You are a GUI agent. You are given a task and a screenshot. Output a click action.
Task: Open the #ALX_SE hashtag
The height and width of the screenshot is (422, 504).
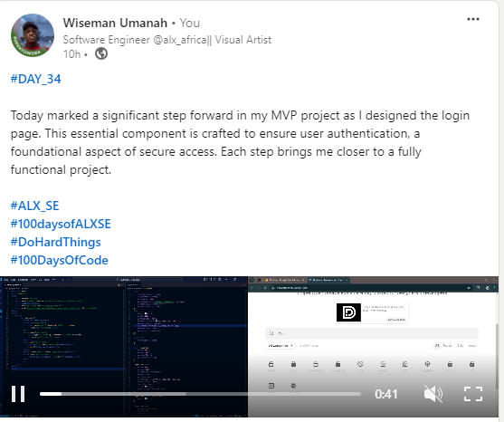(34, 206)
